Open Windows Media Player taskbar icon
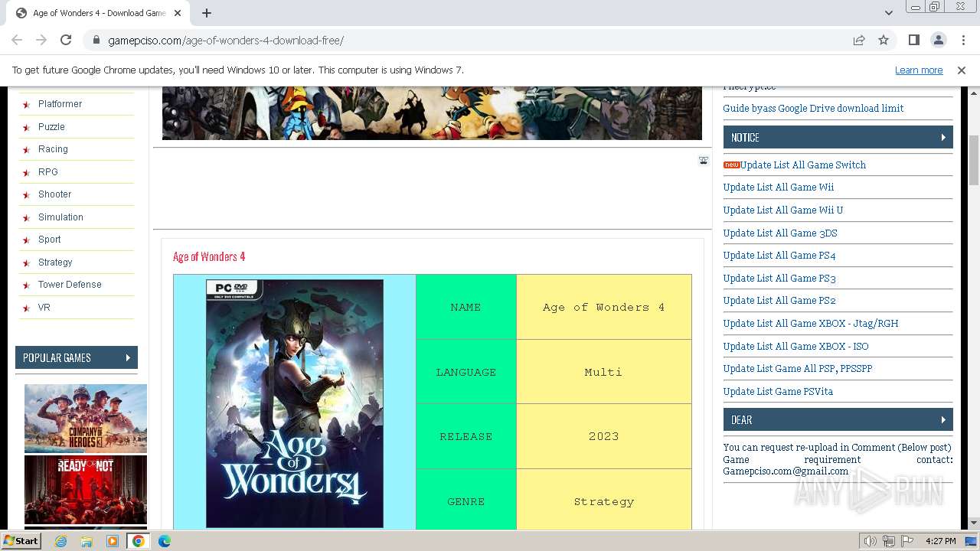 click(x=113, y=541)
